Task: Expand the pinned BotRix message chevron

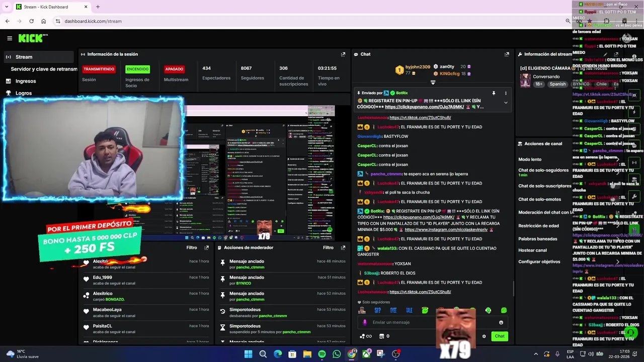Action: coord(506,103)
